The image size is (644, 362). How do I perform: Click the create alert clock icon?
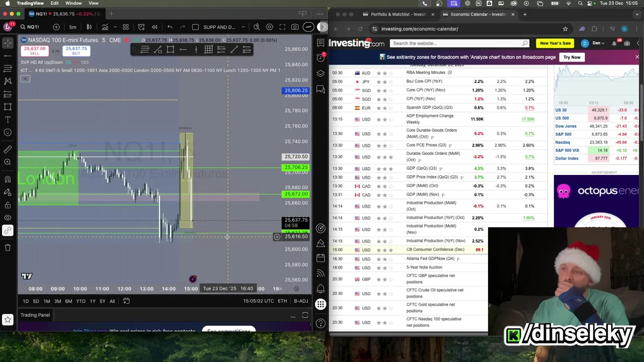pos(141,27)
